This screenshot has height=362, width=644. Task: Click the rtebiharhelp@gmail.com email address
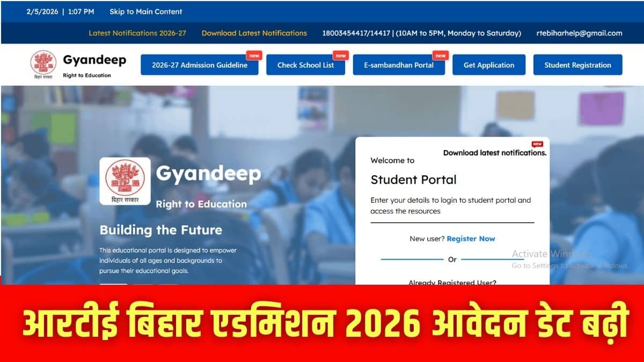click(580, 33)
